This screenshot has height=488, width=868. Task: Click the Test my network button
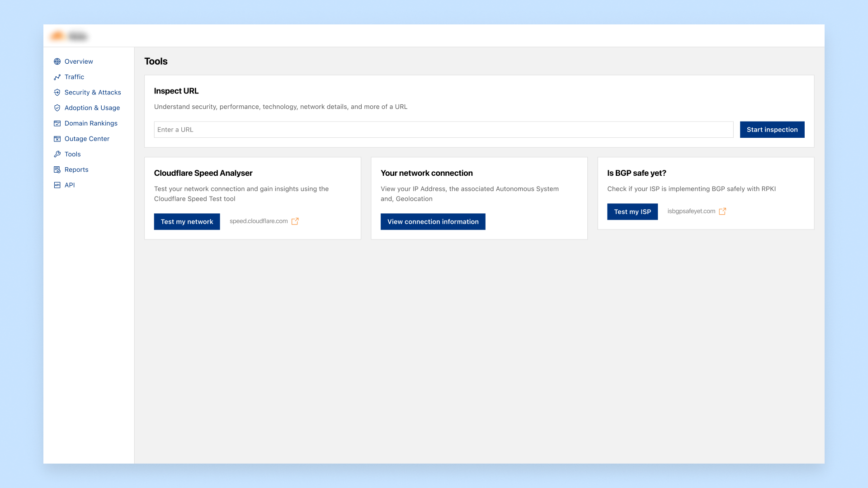click(x=187, y=222)
